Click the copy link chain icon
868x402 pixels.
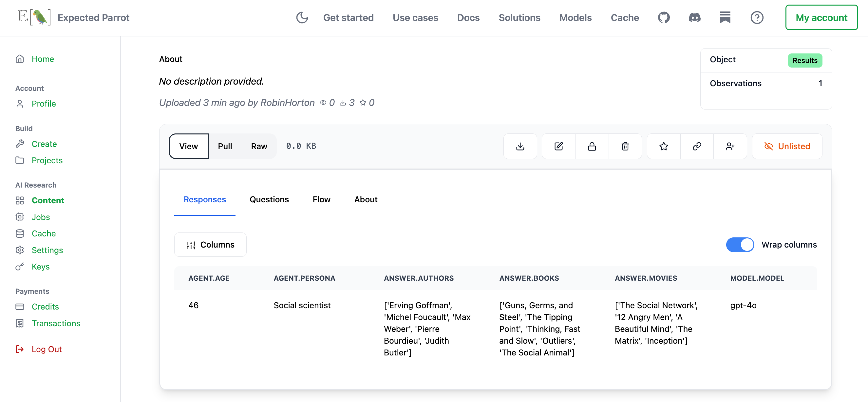[x=697, y=146]
